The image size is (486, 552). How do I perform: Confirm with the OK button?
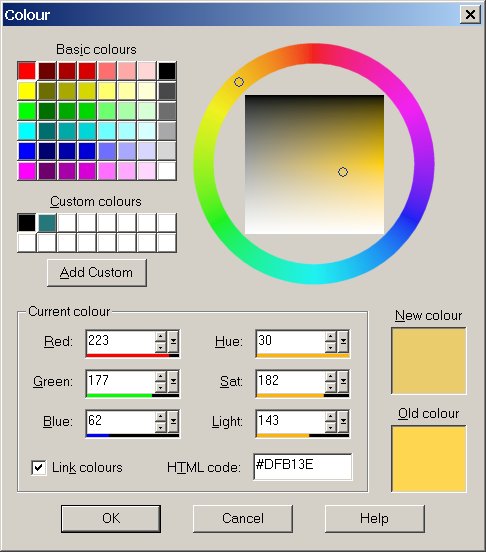pyautogui.click(x=111, y=519)
